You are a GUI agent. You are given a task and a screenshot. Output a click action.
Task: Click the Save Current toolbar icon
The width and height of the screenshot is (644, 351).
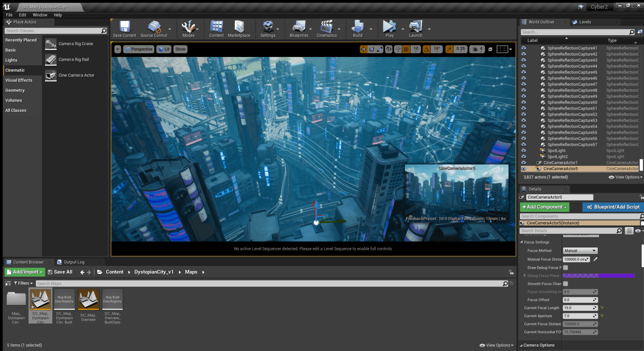pos(125,27)
